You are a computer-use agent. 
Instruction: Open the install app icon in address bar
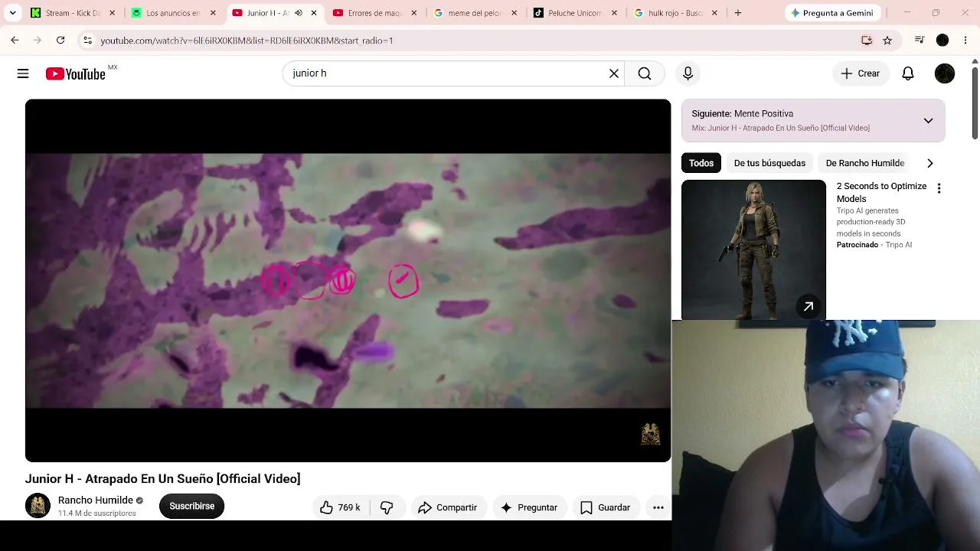[x=867, y=41]
